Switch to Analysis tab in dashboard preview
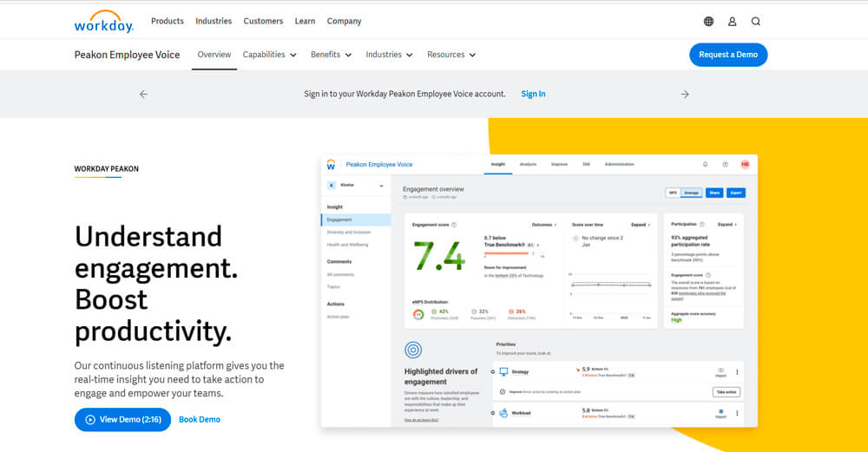 [528, 164]
